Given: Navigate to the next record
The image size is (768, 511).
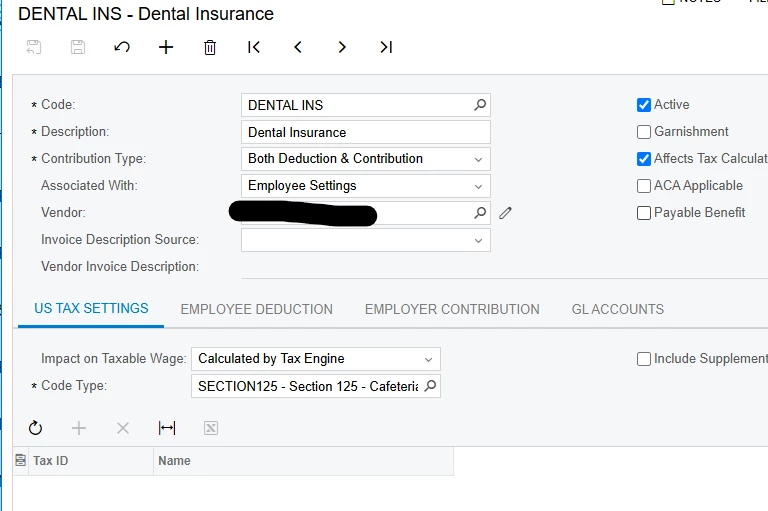Looking at the screenshot, I should point(342,47).
